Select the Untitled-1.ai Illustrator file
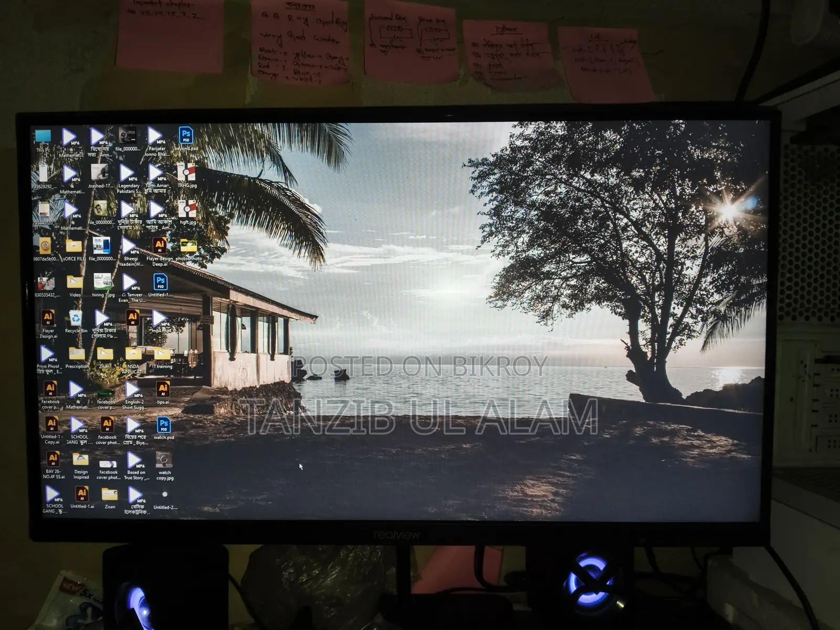Screen dimensions: 840x630 [82, 498]
